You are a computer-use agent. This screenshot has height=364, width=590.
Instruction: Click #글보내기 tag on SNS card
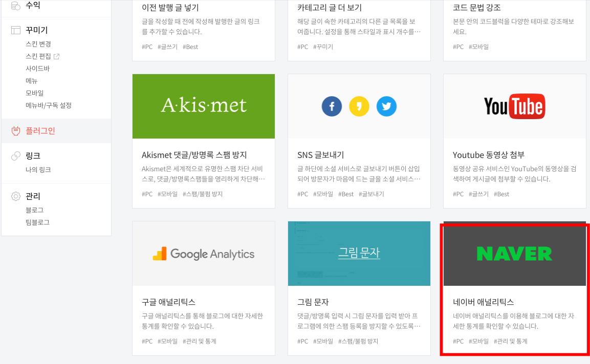pos(372,194)
